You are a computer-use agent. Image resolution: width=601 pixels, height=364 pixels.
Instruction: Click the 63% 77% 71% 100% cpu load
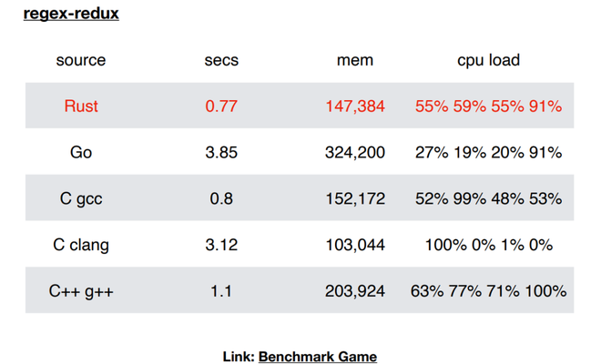[x=489, y=291]
